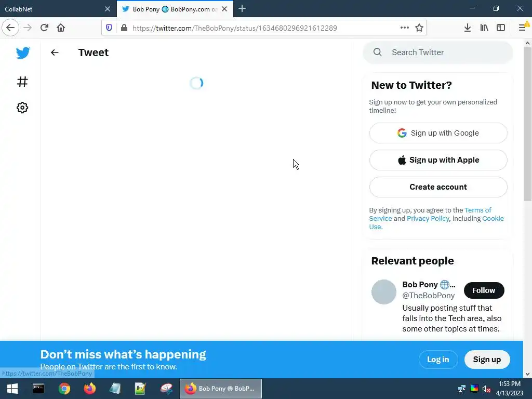
Task: Click the network tray icon
Action: (x=462, y=389)
